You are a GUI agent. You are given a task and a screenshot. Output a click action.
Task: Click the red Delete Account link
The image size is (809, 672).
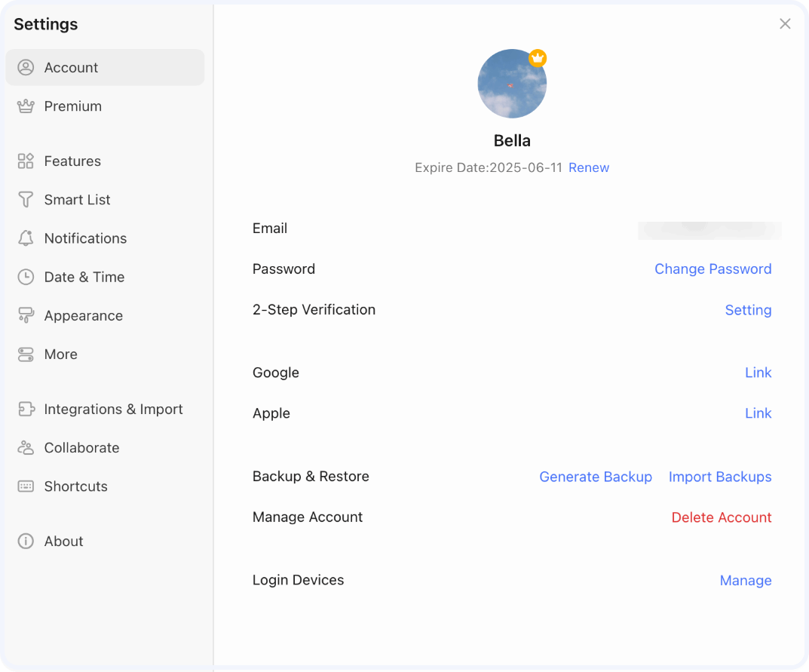point(722,517)
